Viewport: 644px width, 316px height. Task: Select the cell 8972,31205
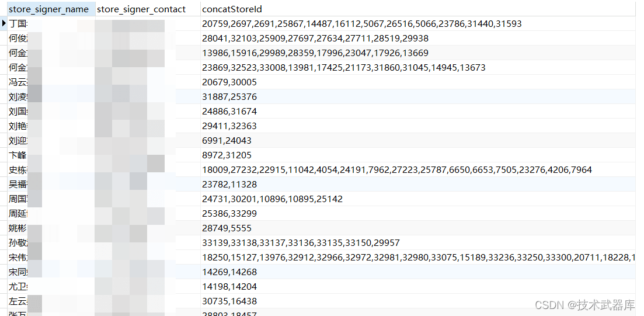(x=418, y=155)
